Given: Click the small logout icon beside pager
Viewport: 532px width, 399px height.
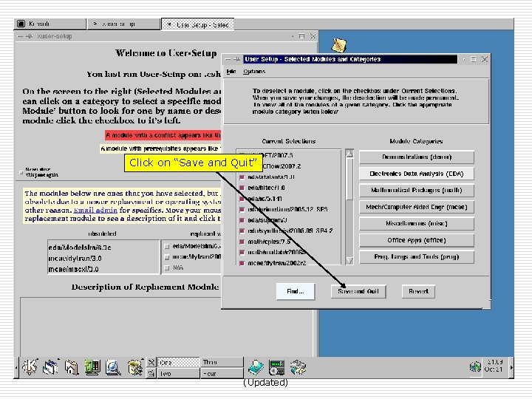Looking at the screenshot, I should [151, 362].
